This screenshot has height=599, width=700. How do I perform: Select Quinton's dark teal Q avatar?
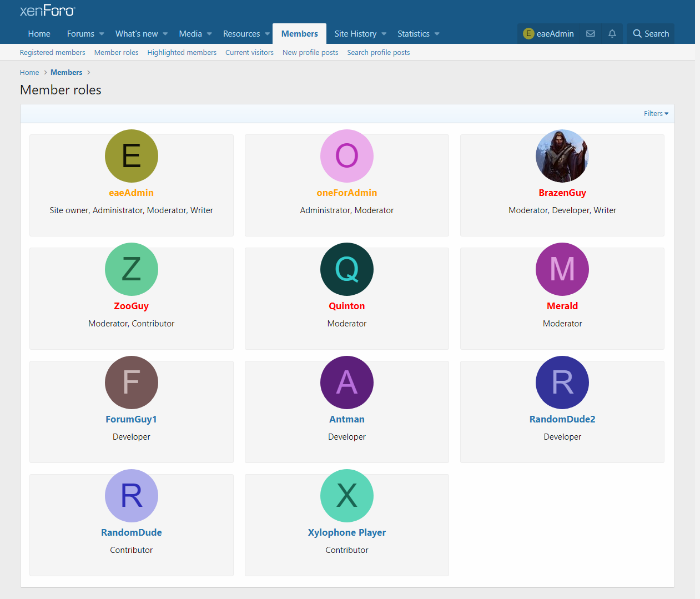[x=347, y=269]
